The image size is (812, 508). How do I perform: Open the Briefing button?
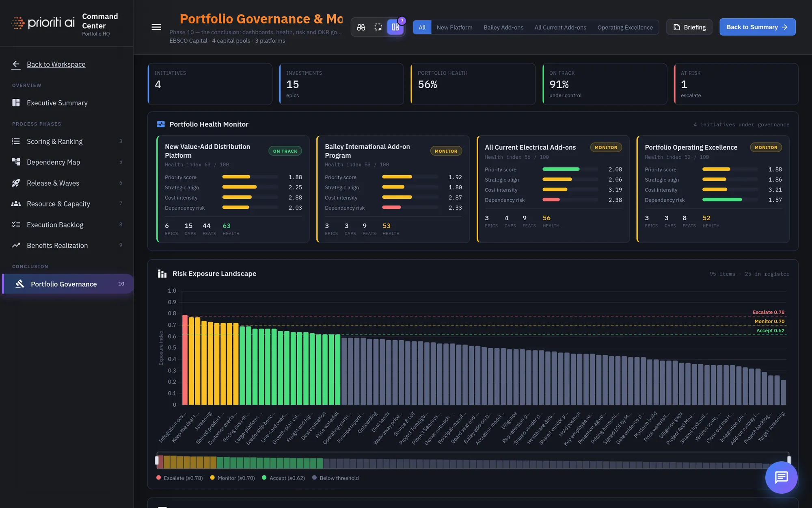pyautogui.click(x=689, y=27)
